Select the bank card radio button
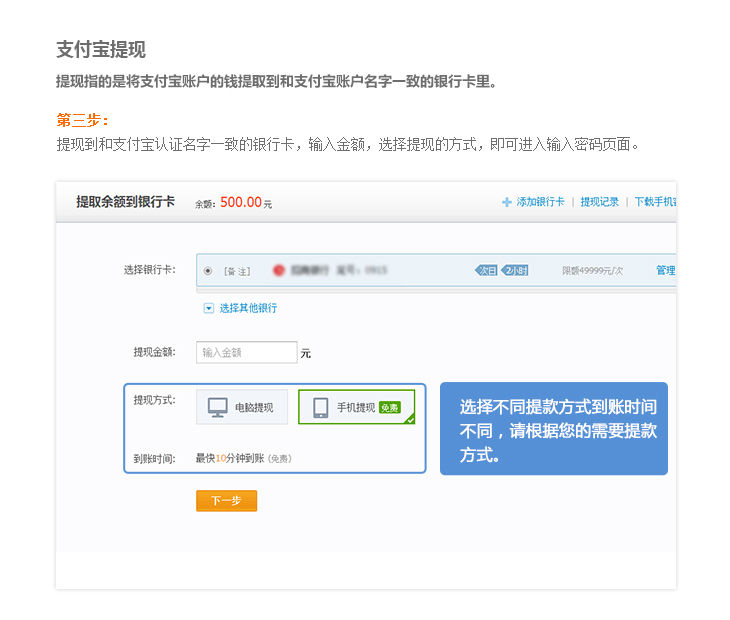The image size is (730, 620). (x=208, y=270)
